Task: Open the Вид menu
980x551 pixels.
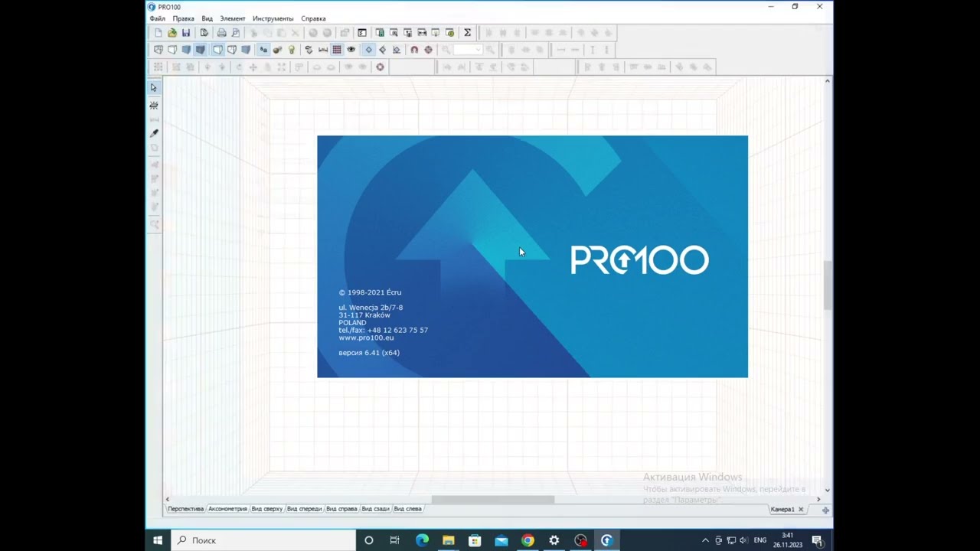Action: click(x=207, y=18)
